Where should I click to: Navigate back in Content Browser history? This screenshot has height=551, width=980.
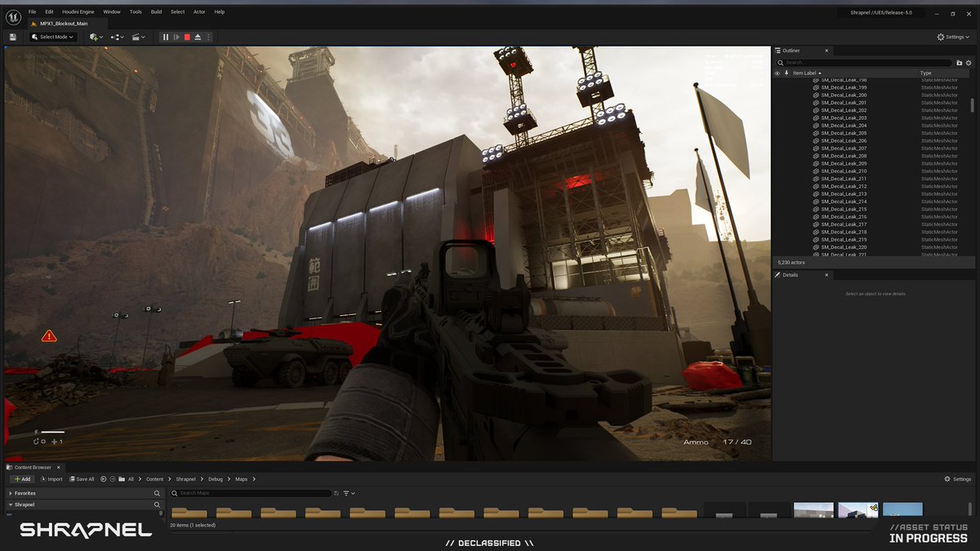click(104, 479)
